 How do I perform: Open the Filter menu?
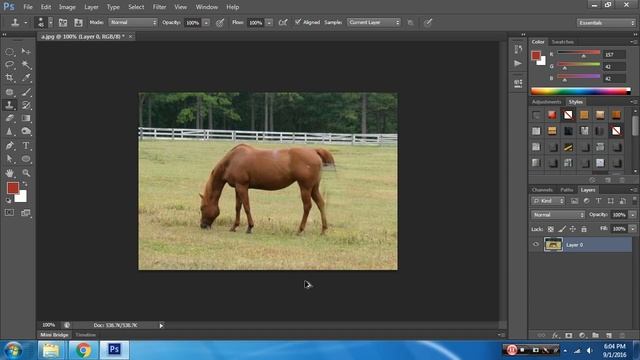pos(159,7)
